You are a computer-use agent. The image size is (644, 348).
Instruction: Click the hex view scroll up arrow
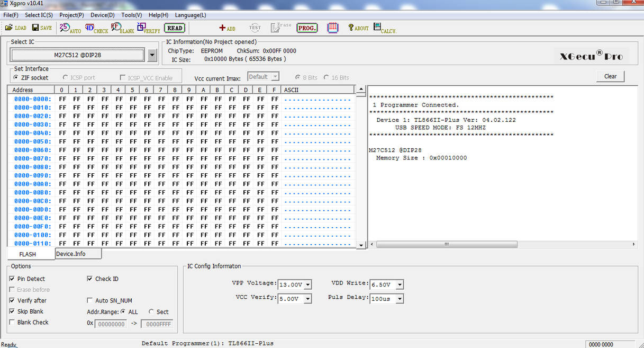click(x=361, y=90)
